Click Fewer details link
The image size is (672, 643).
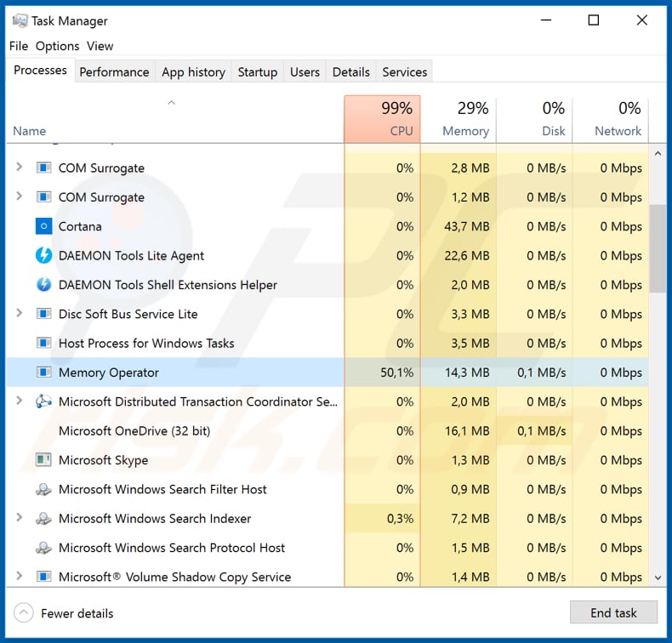[77, 613]
